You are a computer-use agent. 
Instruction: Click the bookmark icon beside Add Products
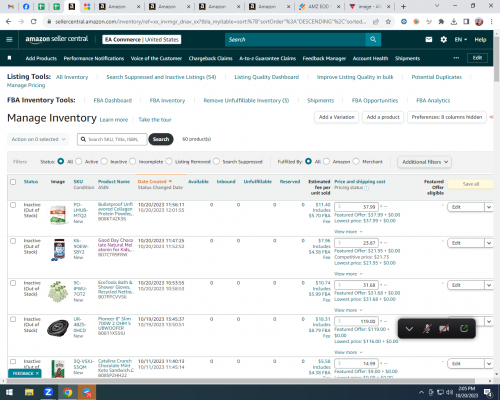(9, 58)
